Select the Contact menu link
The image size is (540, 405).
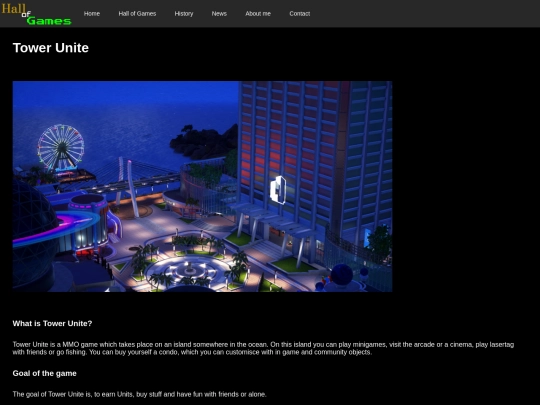(x=300, y=14)
